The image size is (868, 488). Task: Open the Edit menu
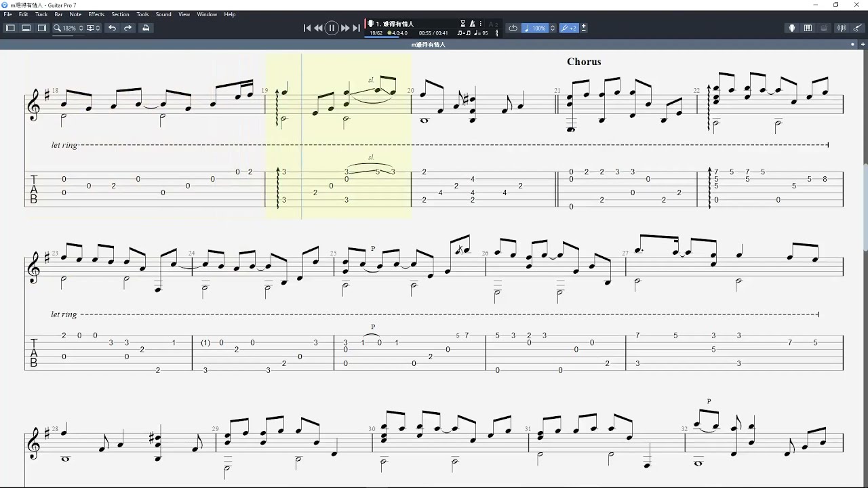[24, 14]
